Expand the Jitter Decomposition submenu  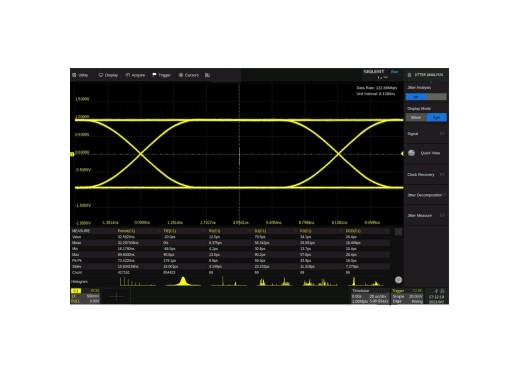[x=426, y=195]
